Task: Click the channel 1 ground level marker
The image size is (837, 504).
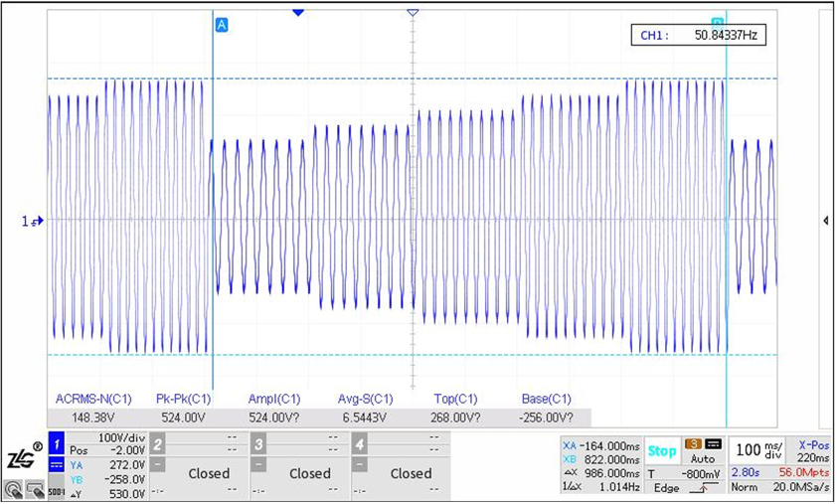Action: tap(33, 221)
